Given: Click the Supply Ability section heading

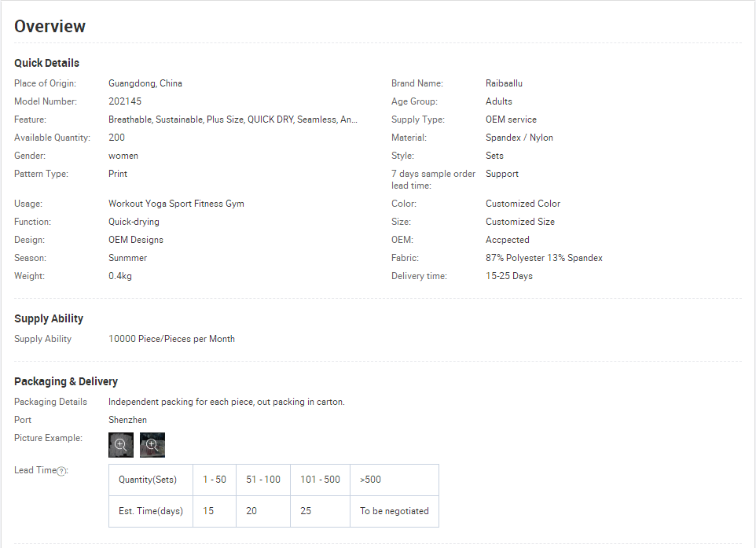Looking at the screenshot, I should [49, 319].
